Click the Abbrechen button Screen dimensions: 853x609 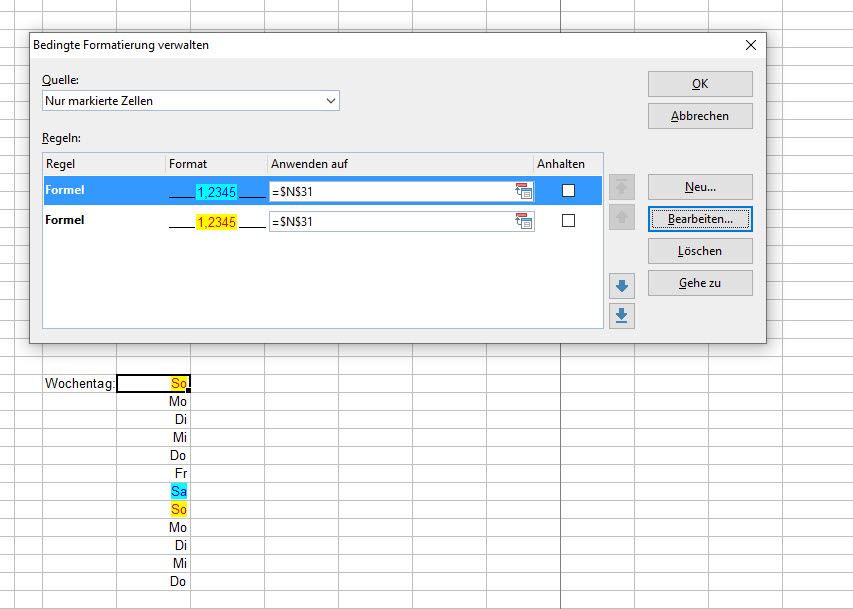pyautogui.click(x=699, y=116)
